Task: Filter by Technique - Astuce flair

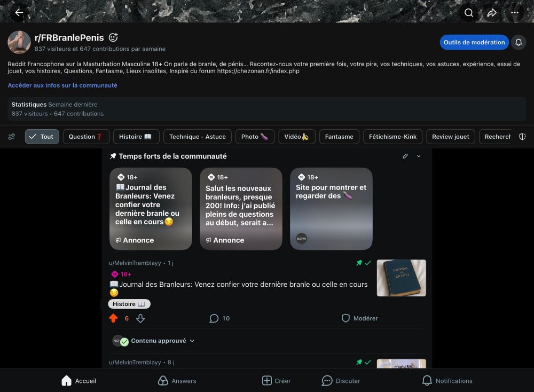Action: click(197, 137)
